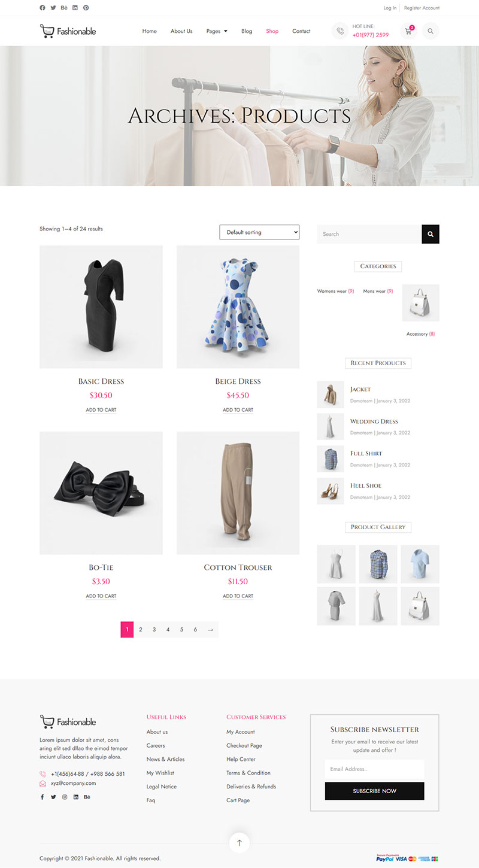Viewport: 479px width, 868px height.
Task: Click the hotline phone icon
Action: [x=340, y=31]
